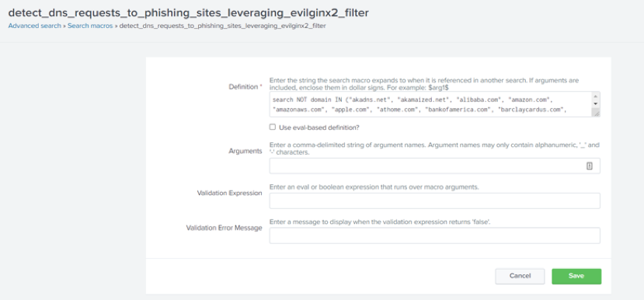644x300 pixels.
Task: Focus the Validation Error Message field
Action: (x=434, y=236)
